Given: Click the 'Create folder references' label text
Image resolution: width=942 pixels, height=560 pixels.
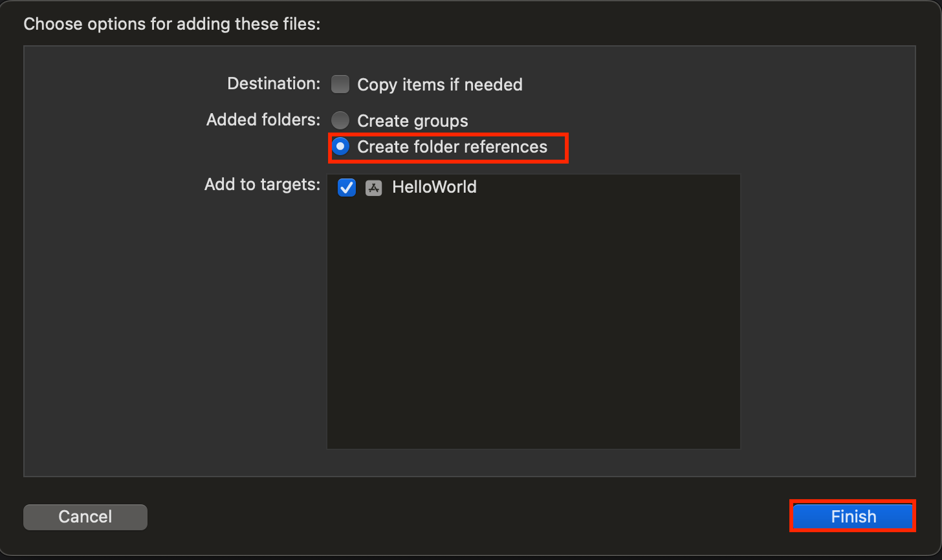Looking at the screenshot, I should tap(452, 147).
